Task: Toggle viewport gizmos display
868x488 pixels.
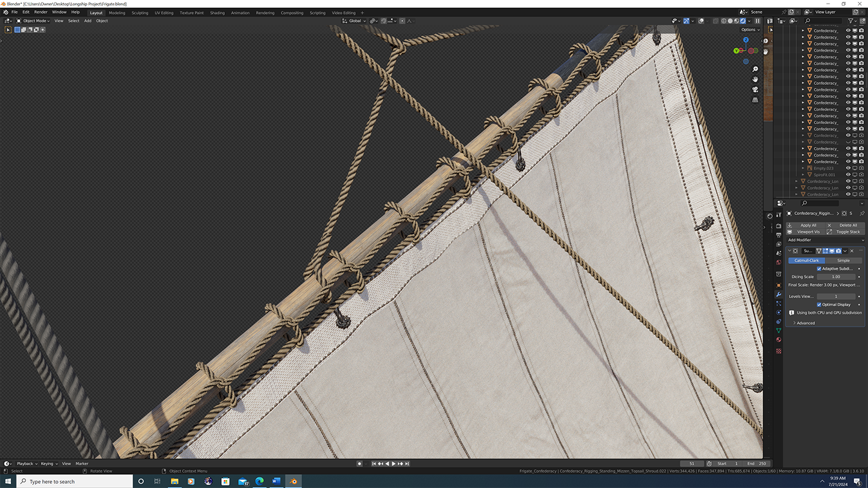Action: 687,21
